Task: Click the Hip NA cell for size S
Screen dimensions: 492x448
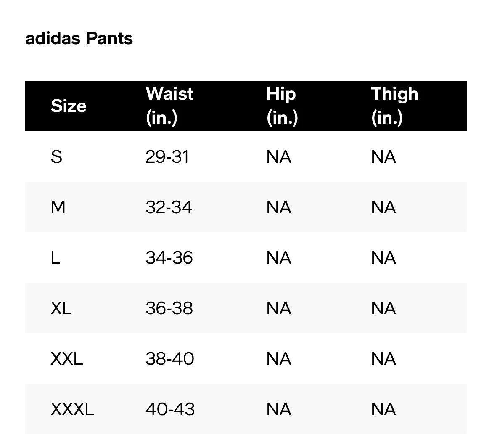Action: (x=279, y=156)
